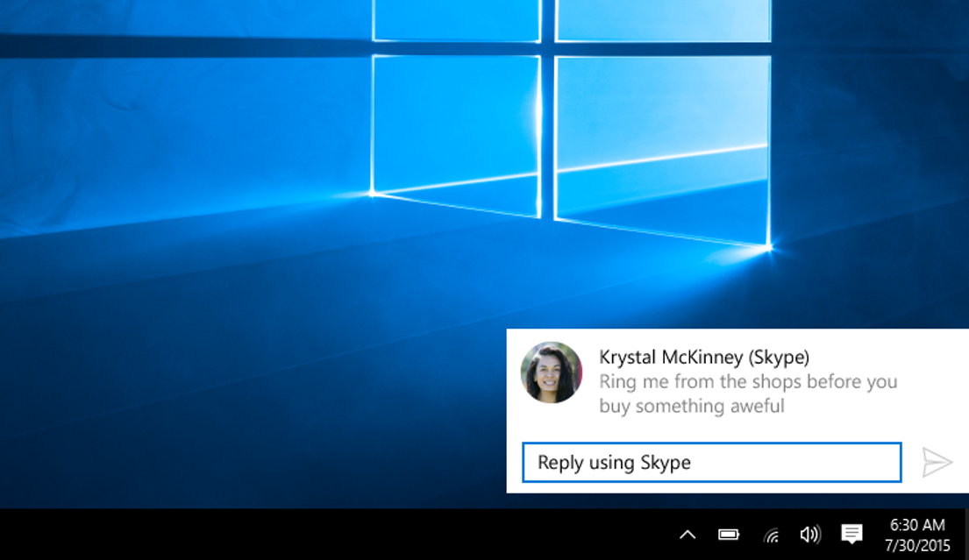969x560 pixels.
Task: Check the battery status icon
Action: click(x=729, y=535)
